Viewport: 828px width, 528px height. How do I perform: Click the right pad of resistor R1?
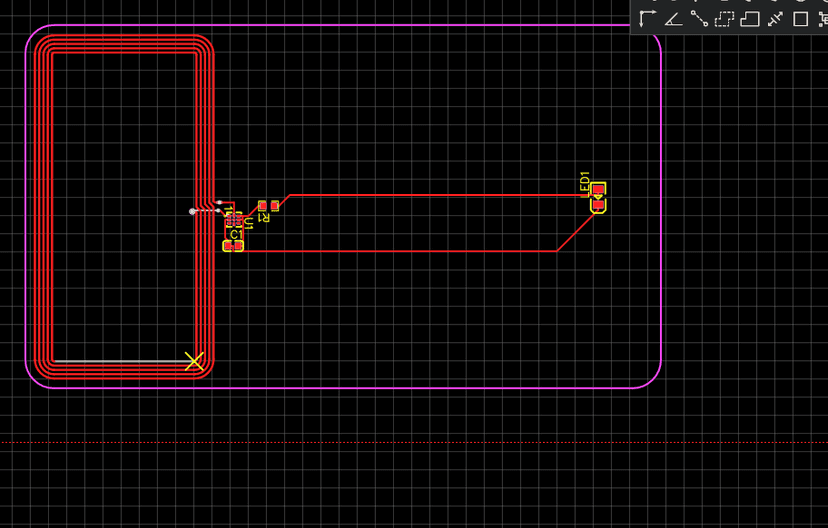point(275,205)
